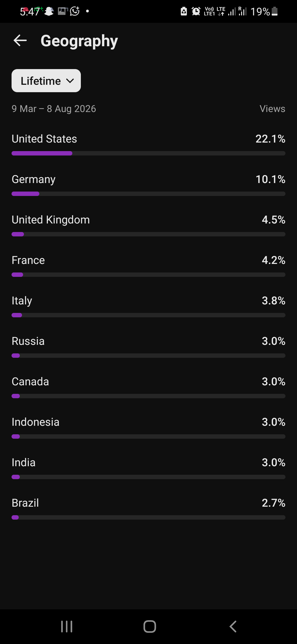Select the United Kingdom entry
This screenshot has width=297, height=644.
pos(148,225)
